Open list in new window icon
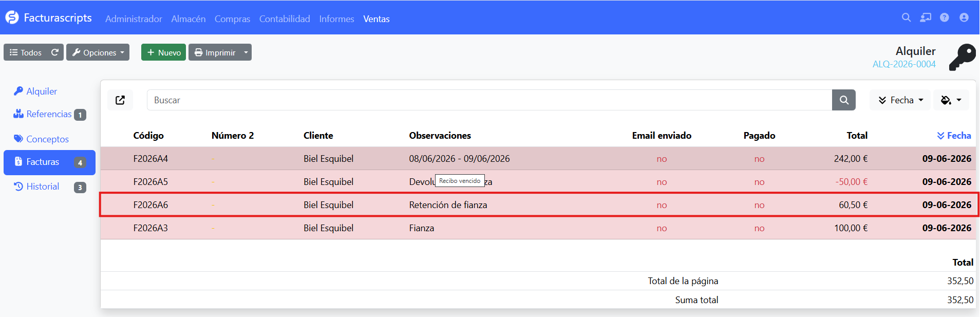This screenshot has height=317, width=980. [120, 100]
